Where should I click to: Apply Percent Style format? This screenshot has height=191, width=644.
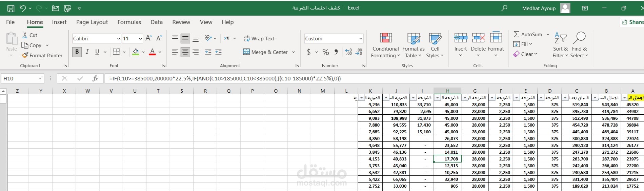(326, 52)
